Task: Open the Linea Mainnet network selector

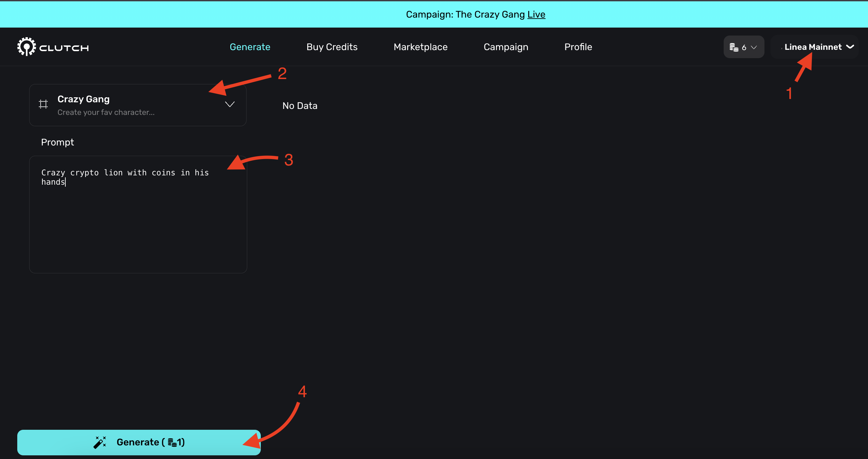Action: (814, 47)
